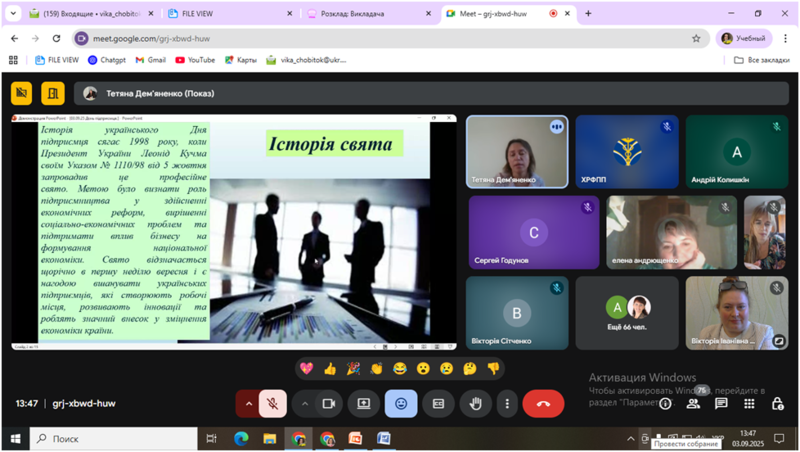The image size is (800, 452).
Task: Open a new browser tab
Action: point(588,14)
